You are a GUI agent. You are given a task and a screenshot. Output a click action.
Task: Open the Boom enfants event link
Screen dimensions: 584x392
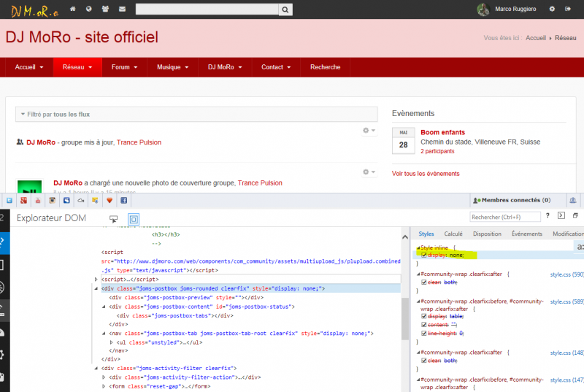(x=442, y=132)
